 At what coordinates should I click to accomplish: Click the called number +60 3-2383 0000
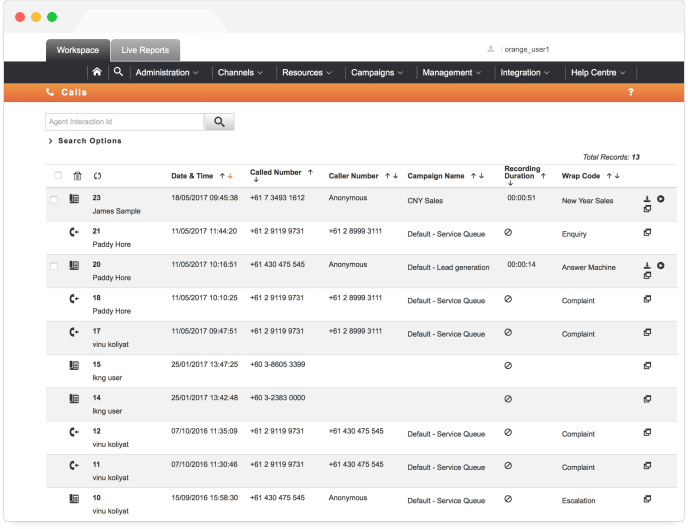pyautogui.click(x=277, y=397)
